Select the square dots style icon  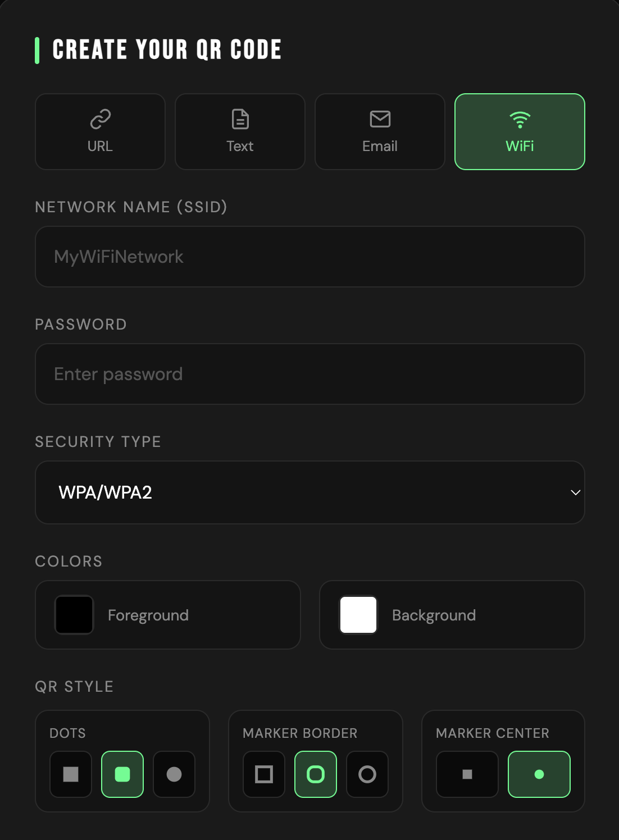70,774
